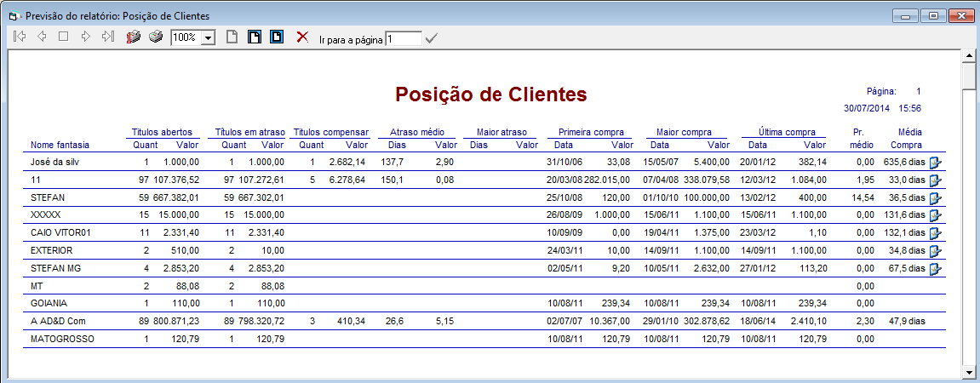Click the 'Ir para a página' input field

(x=403, y=38)
